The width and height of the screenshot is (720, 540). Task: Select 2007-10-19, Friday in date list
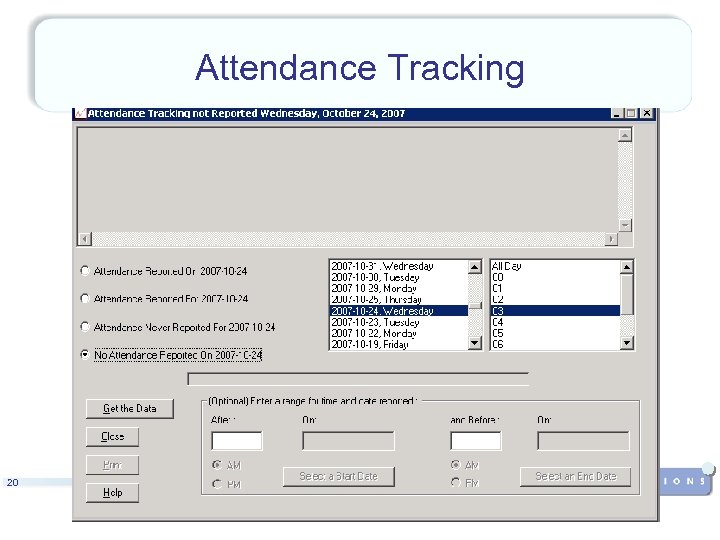pos(399,344)
